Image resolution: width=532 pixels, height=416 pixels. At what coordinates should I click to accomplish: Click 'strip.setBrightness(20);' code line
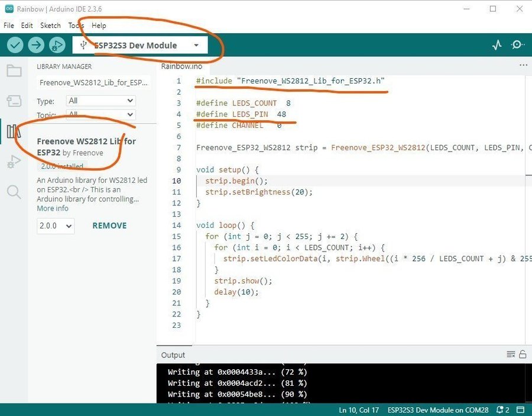(x=259, y=192)
